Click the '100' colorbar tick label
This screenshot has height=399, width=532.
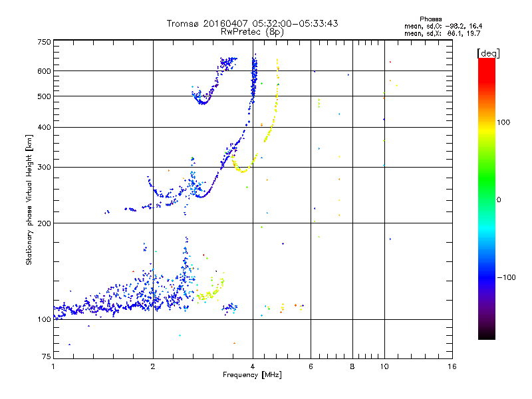click(503, 122)
